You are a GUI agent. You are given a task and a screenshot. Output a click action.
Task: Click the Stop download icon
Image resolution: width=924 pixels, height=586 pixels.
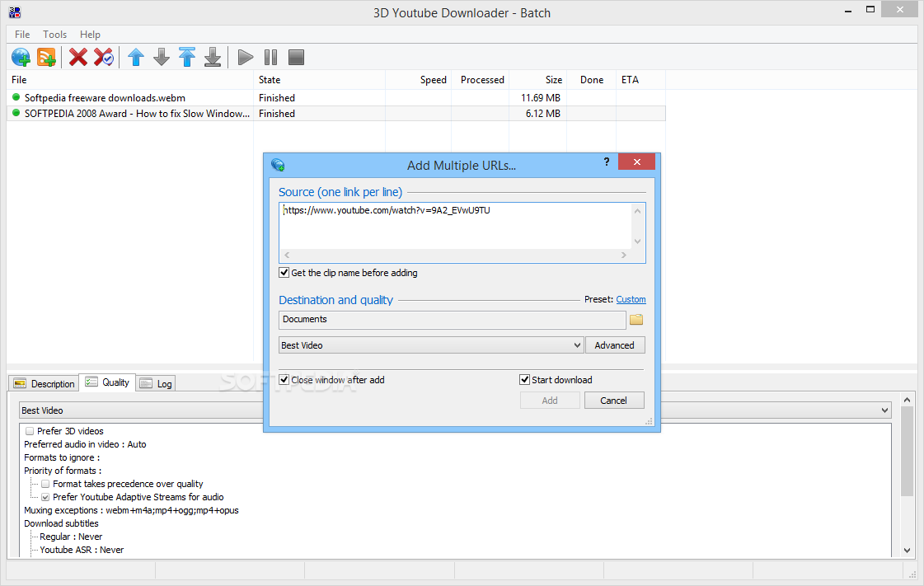pos(296,57)
